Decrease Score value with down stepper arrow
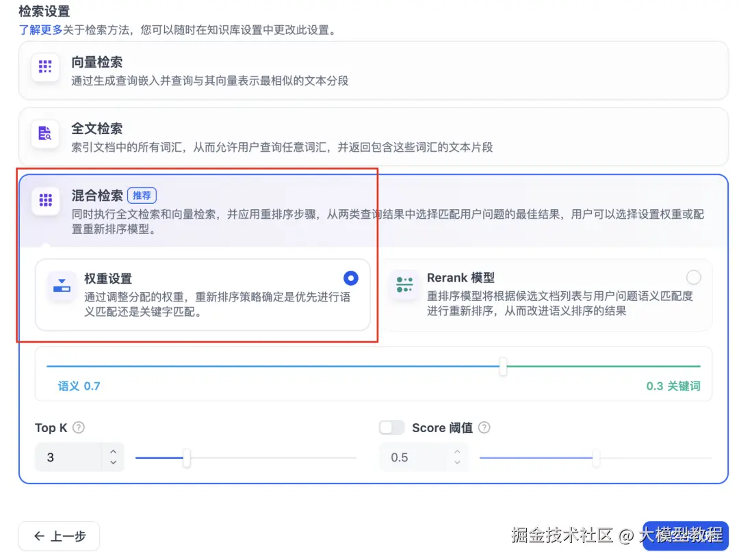The width and height of the screenshot is (739, 560). pyautogui.click(x=458, y=462)
